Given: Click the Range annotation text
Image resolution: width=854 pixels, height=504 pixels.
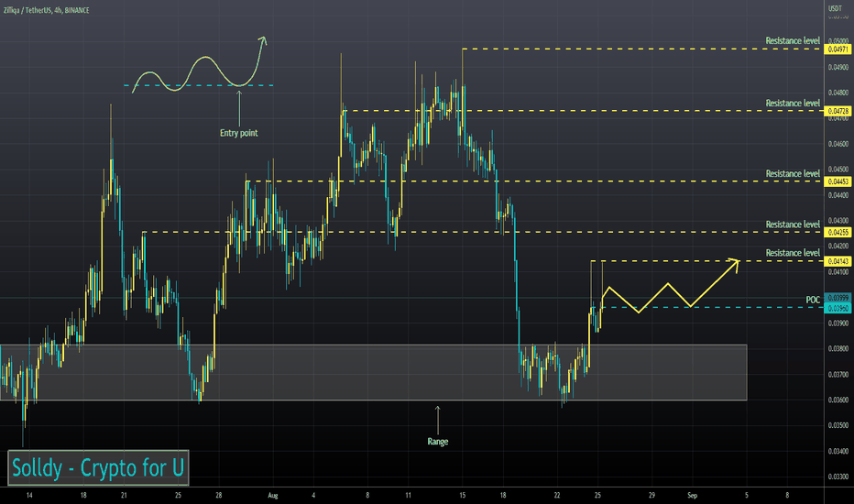Looking at the screenshot, I should tap(437, 442).
